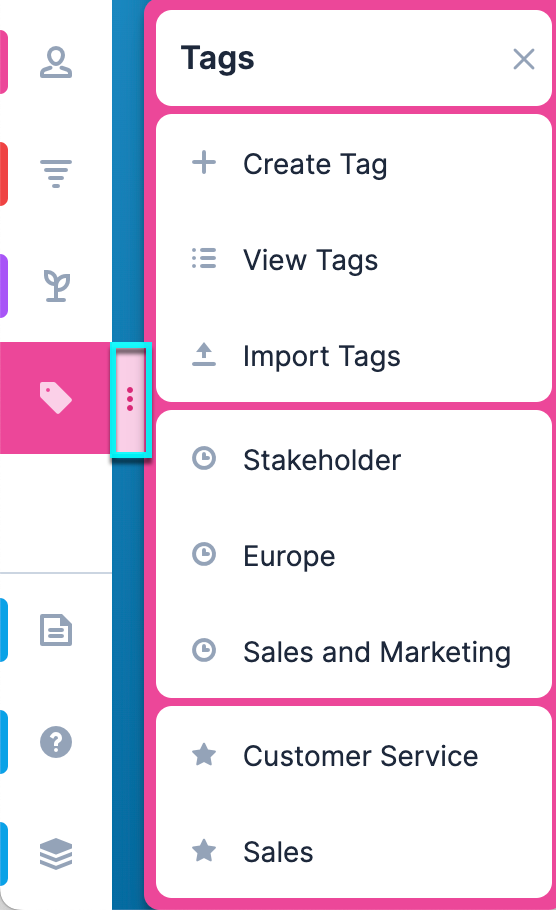Open the recent Stakeholder tag
The height and width of the screenshot is (910, 556).
[x=354, y=460]
